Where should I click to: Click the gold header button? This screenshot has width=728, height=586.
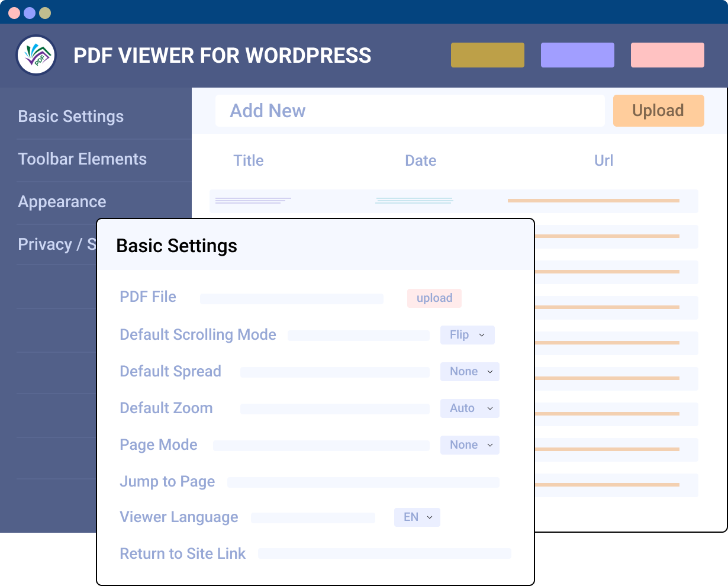coord(488,55)
